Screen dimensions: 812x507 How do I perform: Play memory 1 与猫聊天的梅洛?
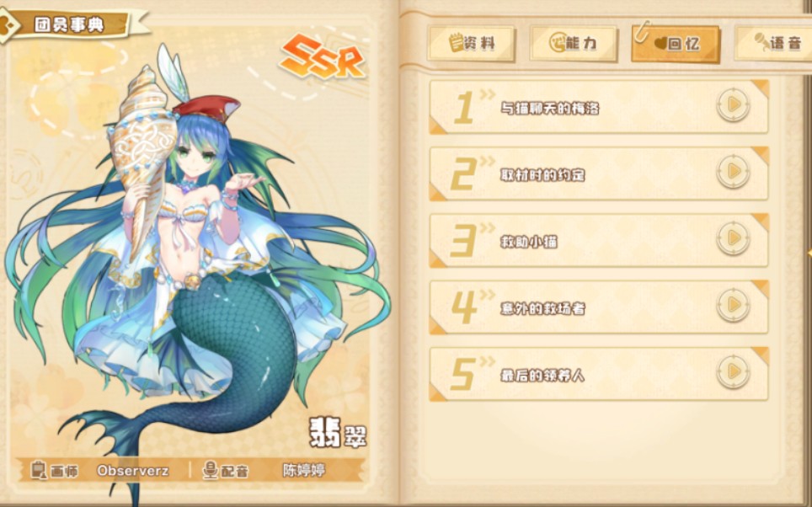(733, 105)
